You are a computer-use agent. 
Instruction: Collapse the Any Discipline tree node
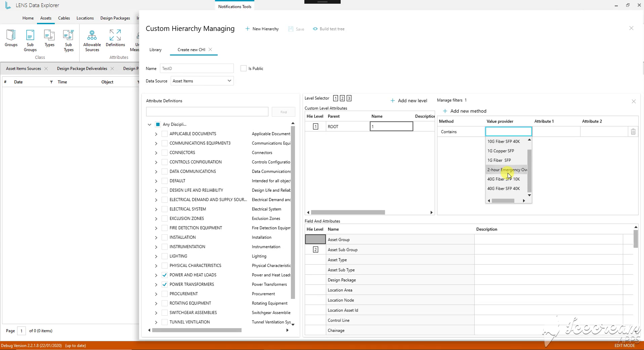pos(150,125)
